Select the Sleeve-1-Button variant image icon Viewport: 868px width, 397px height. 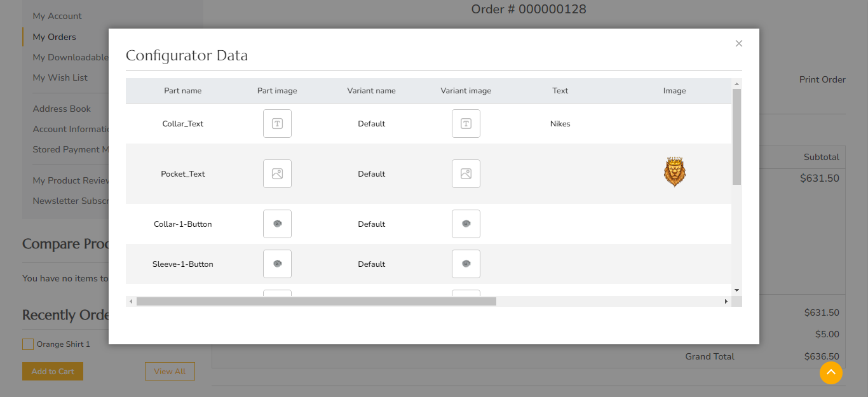466,264
